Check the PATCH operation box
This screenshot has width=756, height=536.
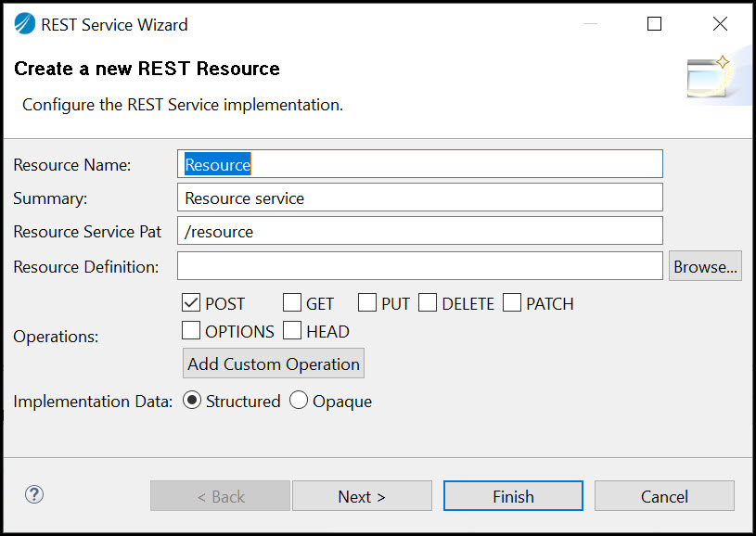512,303
